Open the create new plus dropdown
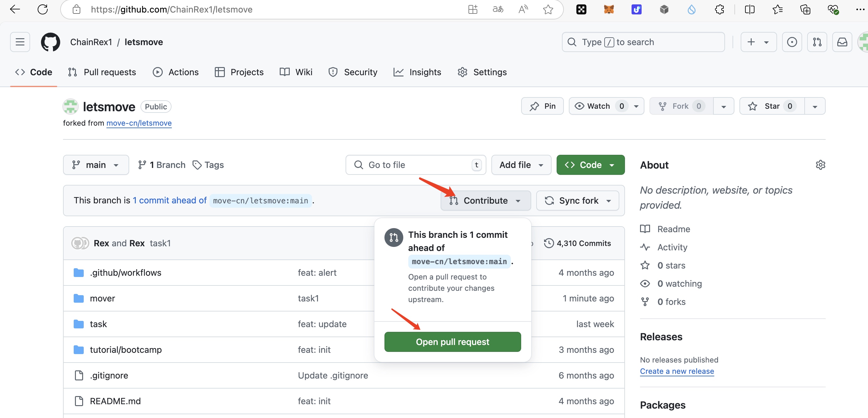 (759, 42)
